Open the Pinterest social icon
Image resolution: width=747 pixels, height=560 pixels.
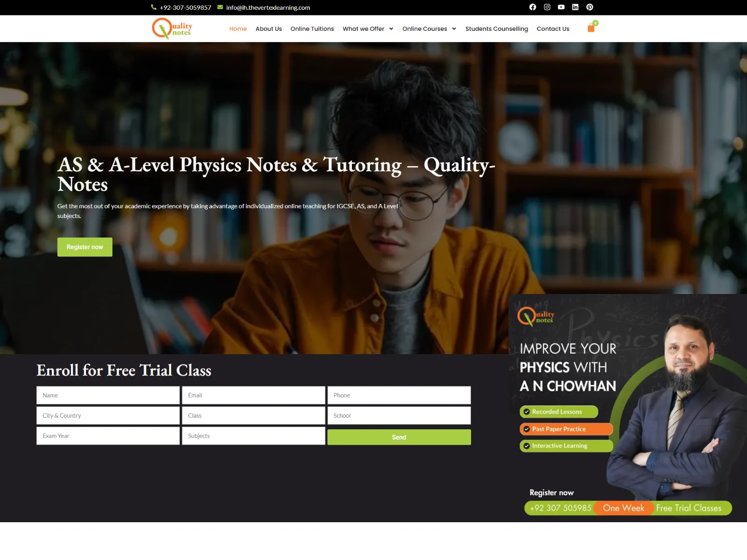pos(590,7)
